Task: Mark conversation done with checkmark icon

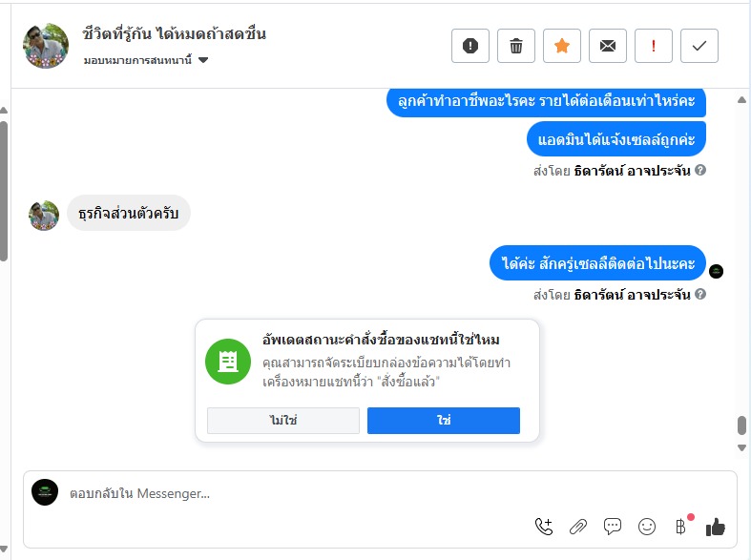Action: point(699,46)
